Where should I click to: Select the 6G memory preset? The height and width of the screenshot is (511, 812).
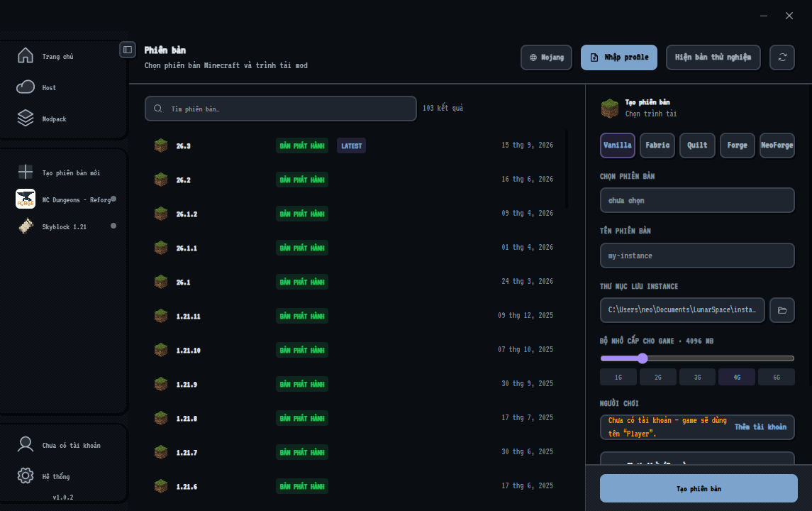coord(777,378)
